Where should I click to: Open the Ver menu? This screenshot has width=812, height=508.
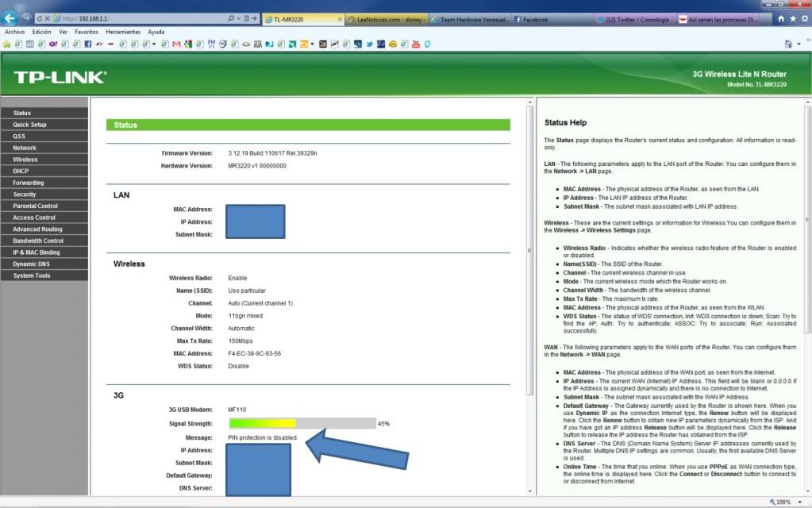point(63,32)
